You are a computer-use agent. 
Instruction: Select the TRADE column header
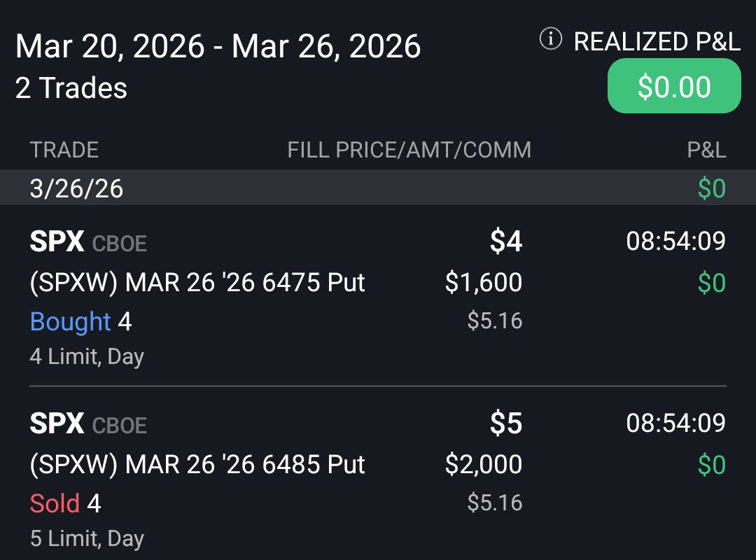click(64, 149)
